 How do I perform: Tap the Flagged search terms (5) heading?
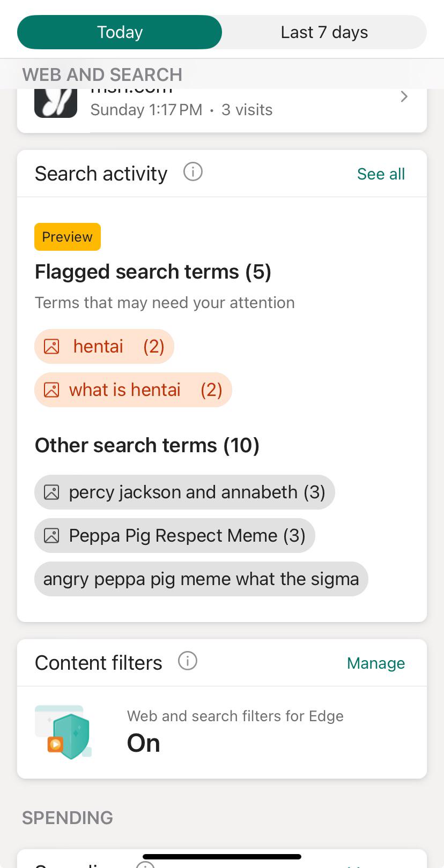coord(153,272)
